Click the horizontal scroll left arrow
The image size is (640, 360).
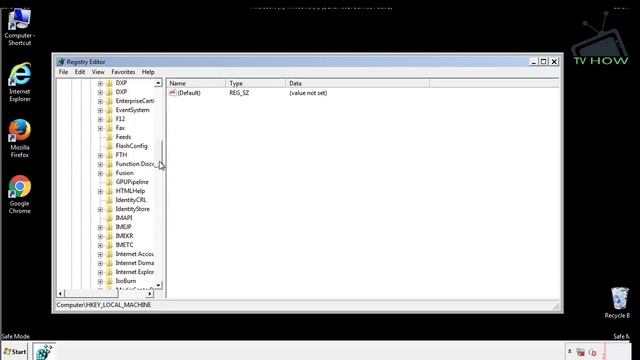tap(60, 293)
